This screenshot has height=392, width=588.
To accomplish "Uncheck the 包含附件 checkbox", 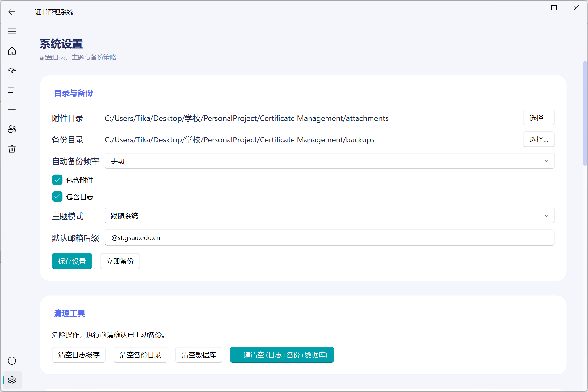I will tap(57, 180).
